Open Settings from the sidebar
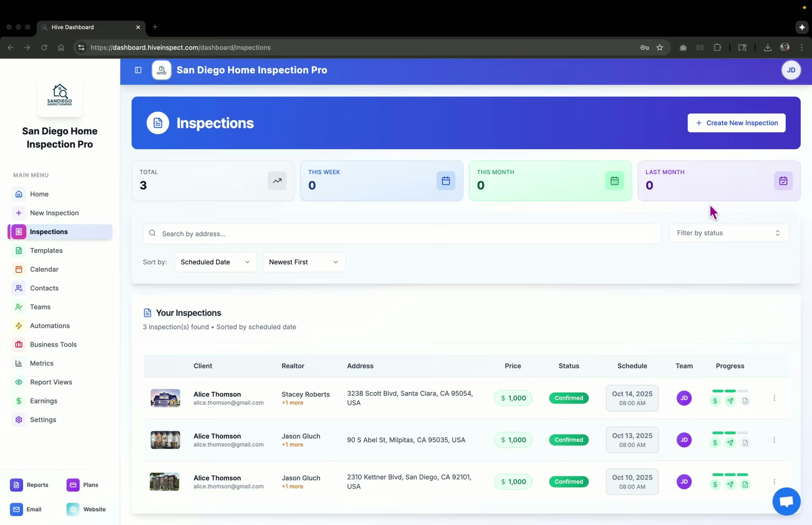The image size is (812, 525). pos(60,420)
